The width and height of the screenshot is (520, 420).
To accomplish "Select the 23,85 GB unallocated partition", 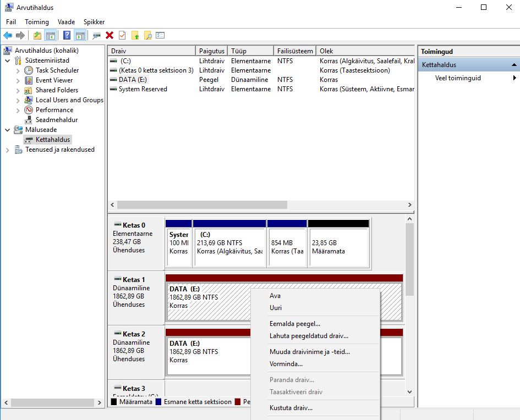I will coord(338,247).
